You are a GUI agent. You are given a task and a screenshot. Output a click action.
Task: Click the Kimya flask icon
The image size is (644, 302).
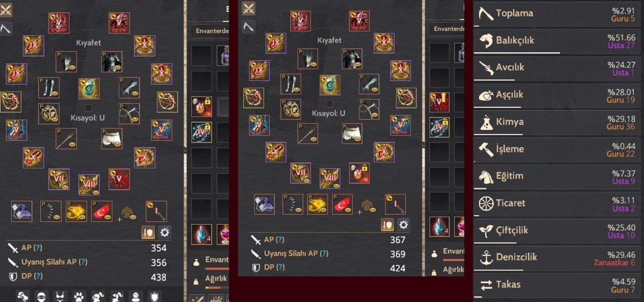(486, 122)
